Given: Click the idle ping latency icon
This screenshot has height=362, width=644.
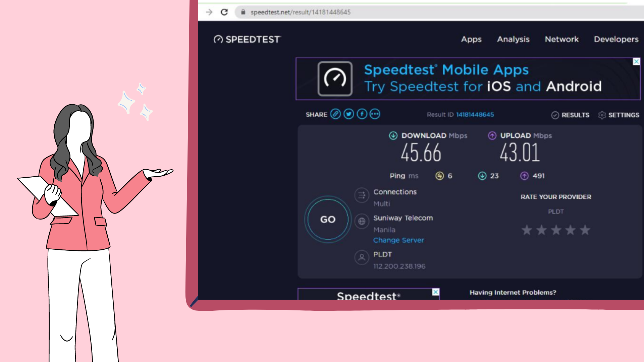Looking at the screenshot, I should [x=439, y=176].
